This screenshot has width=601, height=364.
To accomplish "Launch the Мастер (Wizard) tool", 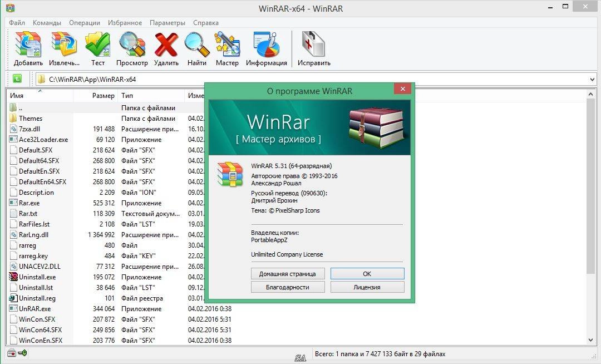I will pos(227,45).
